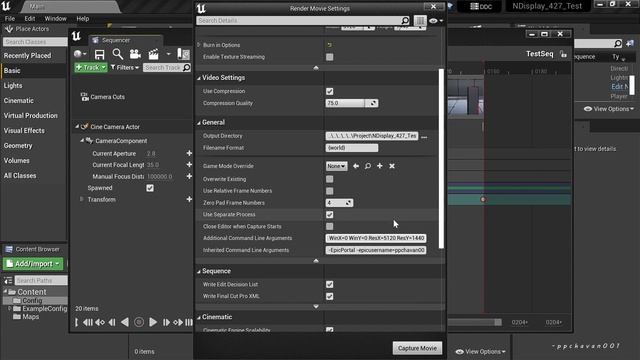
Task: Add Current Focal Length key via plus icon
Action: click(189, 164)
